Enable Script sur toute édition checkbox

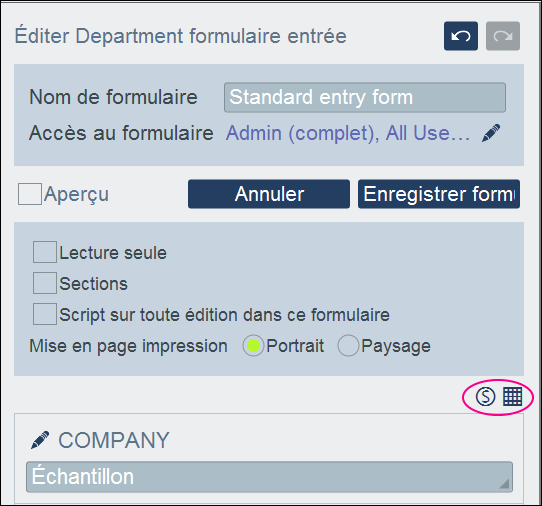[x=45, y=314]
